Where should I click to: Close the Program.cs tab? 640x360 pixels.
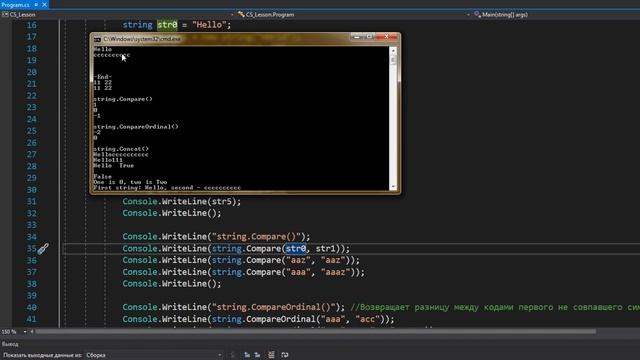coord(44,4)
